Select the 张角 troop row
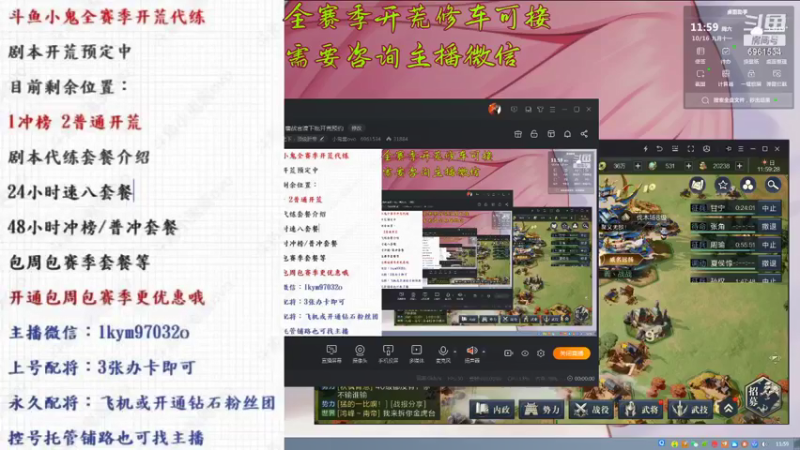 tap(723, 227)
